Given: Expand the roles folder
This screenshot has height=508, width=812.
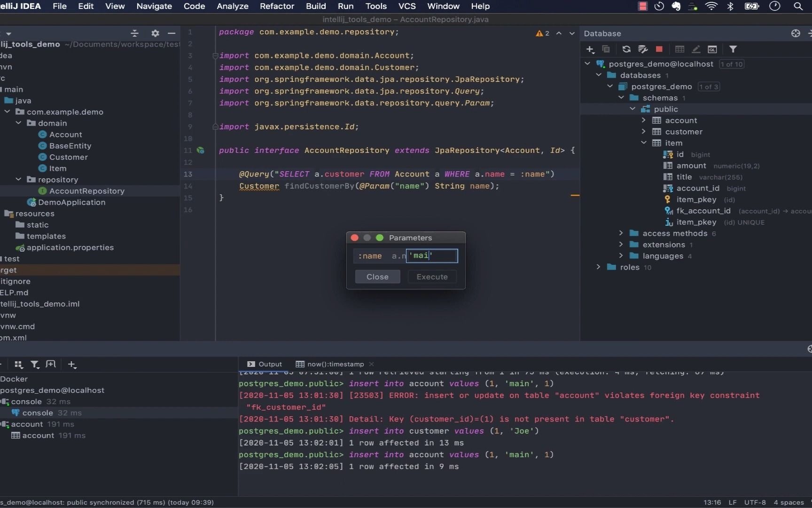Looking at the screenshot, I should [599, 267].
